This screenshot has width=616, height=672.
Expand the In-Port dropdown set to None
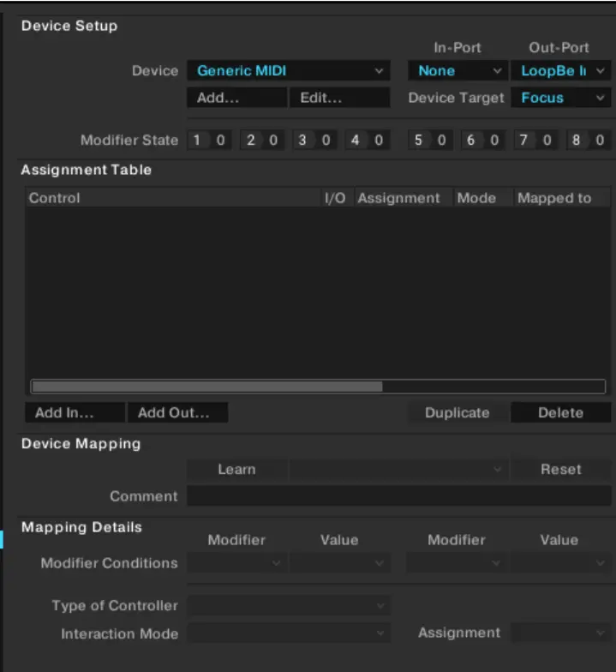[458, 71]
